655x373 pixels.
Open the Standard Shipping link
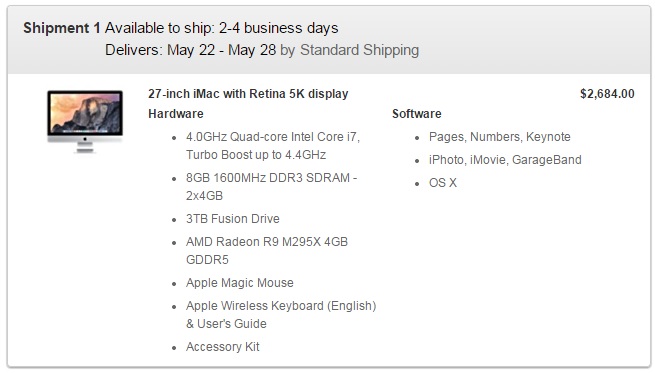click(359, 50)
